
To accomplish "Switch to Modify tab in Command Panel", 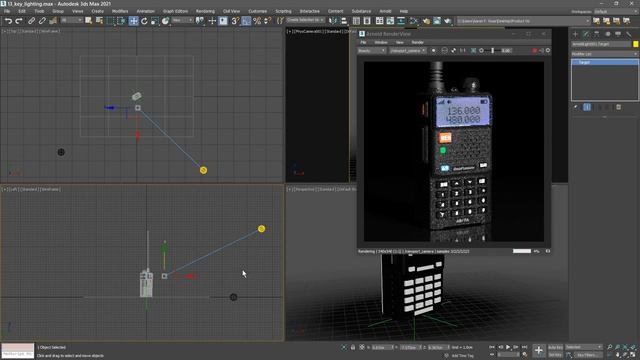I will [586, 34].
